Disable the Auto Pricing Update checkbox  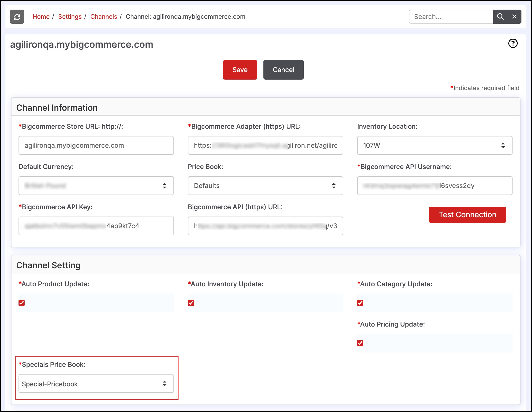pyautogui.click(x=360, y=343)
